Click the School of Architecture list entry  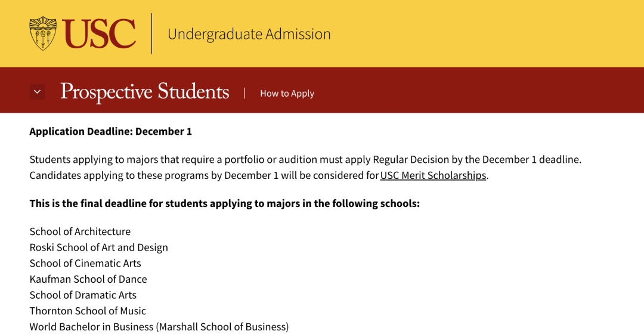[80, 231]
